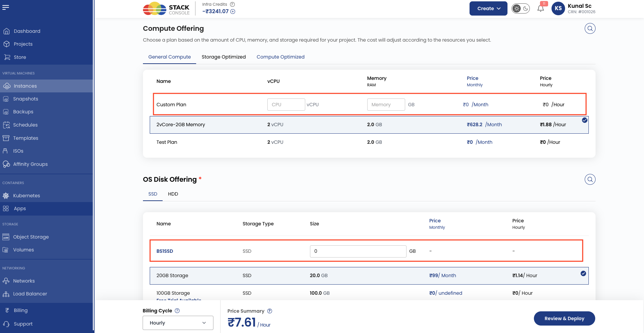Click the ₹1.88 /Hour price
This screenshot has height=333, width=644.
[553, 125]
